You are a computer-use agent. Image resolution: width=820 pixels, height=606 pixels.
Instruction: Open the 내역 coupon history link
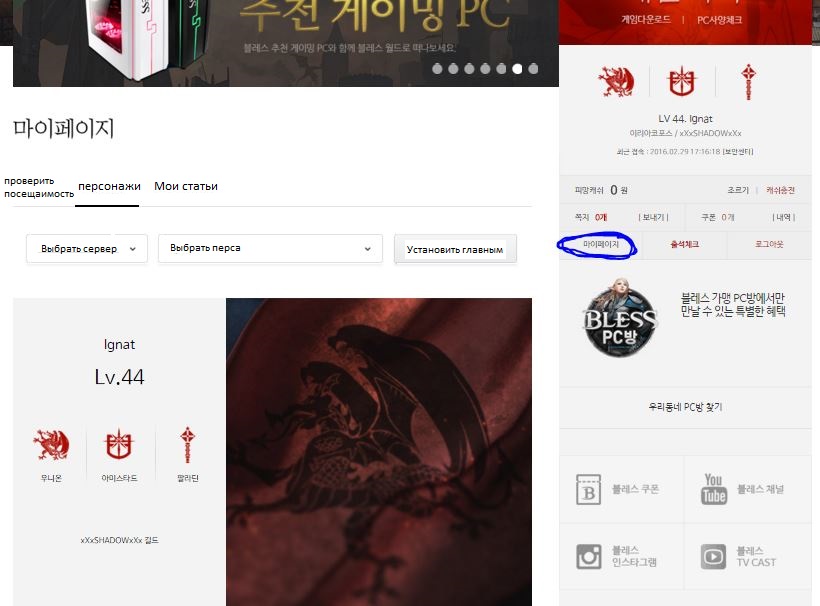coord(783,217)
